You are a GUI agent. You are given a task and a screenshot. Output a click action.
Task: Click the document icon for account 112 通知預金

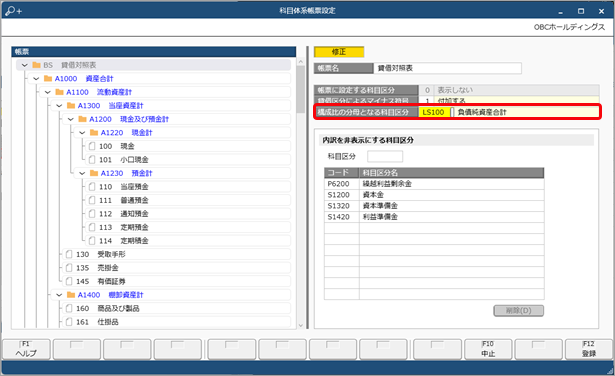92,214
